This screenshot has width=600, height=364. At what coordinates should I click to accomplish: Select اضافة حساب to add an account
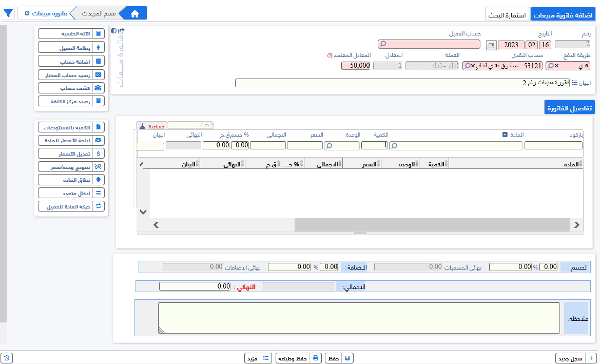[71, 60]
